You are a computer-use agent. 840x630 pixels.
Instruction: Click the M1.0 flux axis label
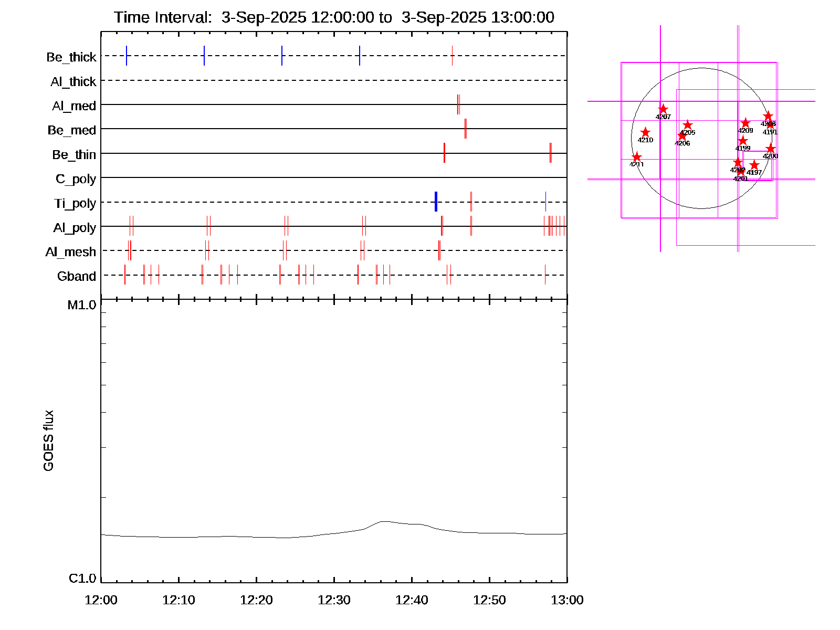(82, 305)
